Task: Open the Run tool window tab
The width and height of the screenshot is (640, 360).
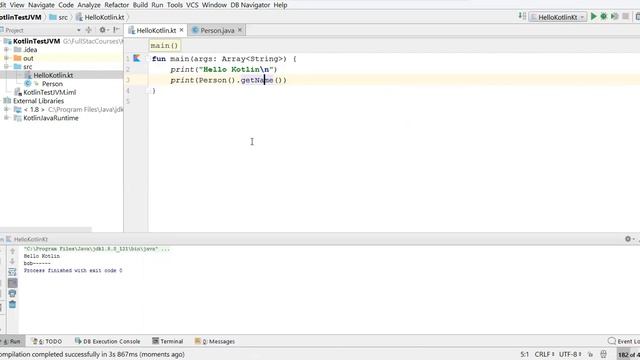Action: pos(12,341)
